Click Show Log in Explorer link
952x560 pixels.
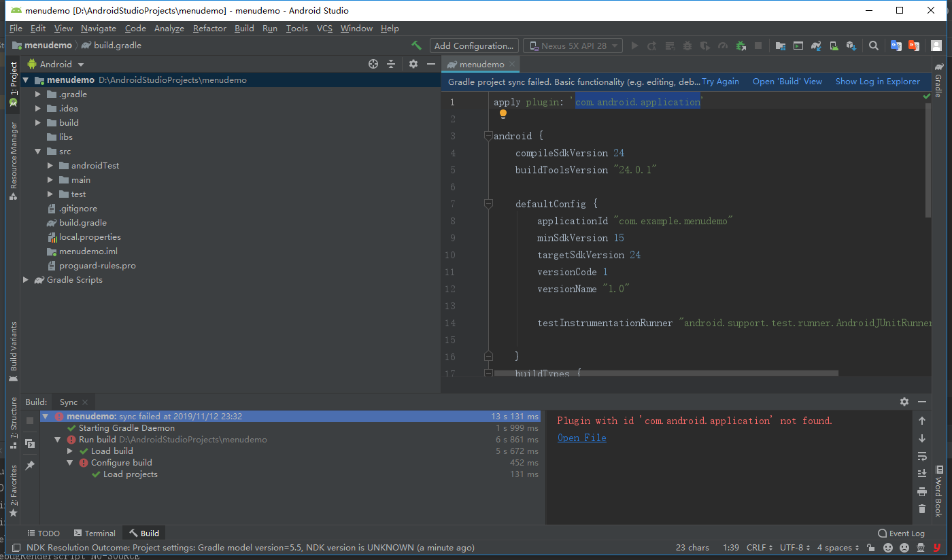click(878, 82)
